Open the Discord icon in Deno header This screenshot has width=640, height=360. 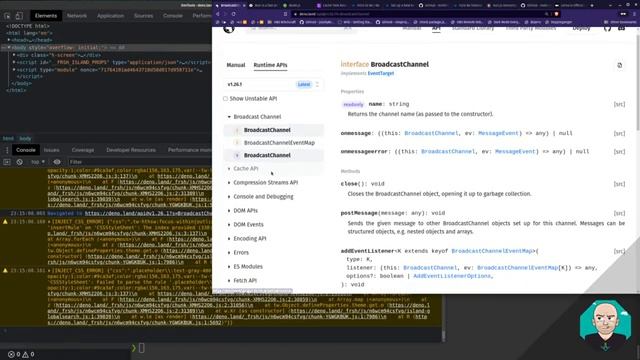pyautogui.click(x=621, y=29)
